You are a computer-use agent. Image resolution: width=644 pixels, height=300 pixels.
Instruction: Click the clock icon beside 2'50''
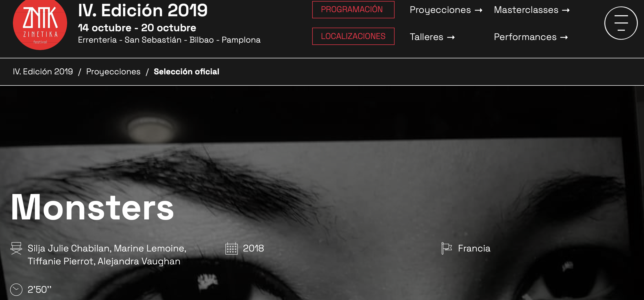[x=16, y=289]
